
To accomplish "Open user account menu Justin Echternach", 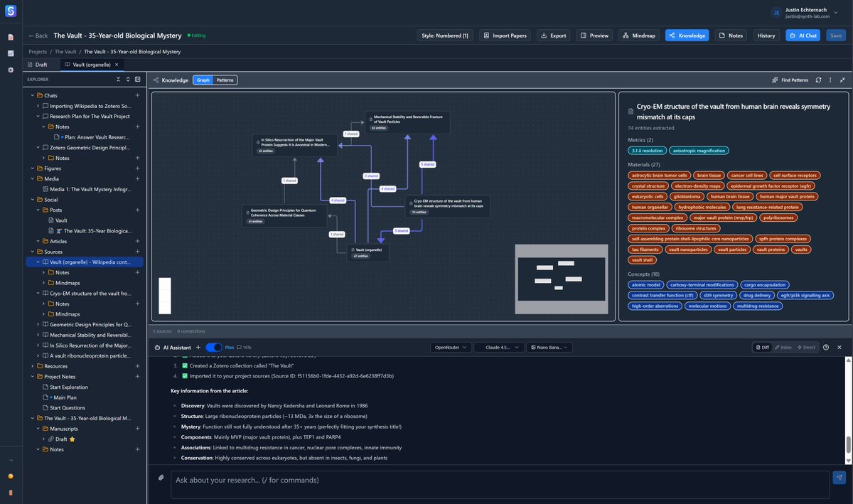I will pyautogui.click(x=805, y=13).
